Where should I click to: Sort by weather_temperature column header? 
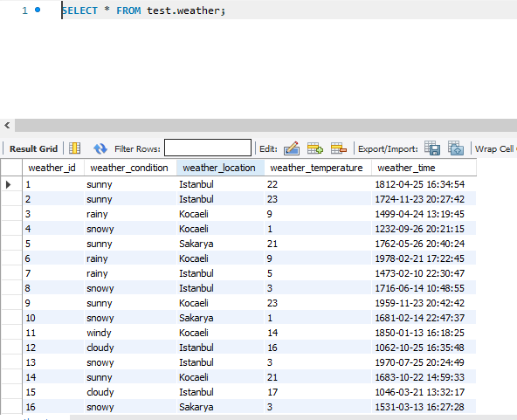point(318,168)
